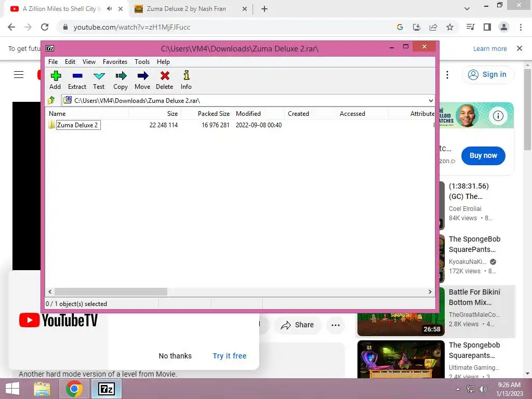The width and height of the screenshot is (532, 399).
Task: Go up one folder level in 7-Zip
Action: pyautogui.click(x=51, y=100)
